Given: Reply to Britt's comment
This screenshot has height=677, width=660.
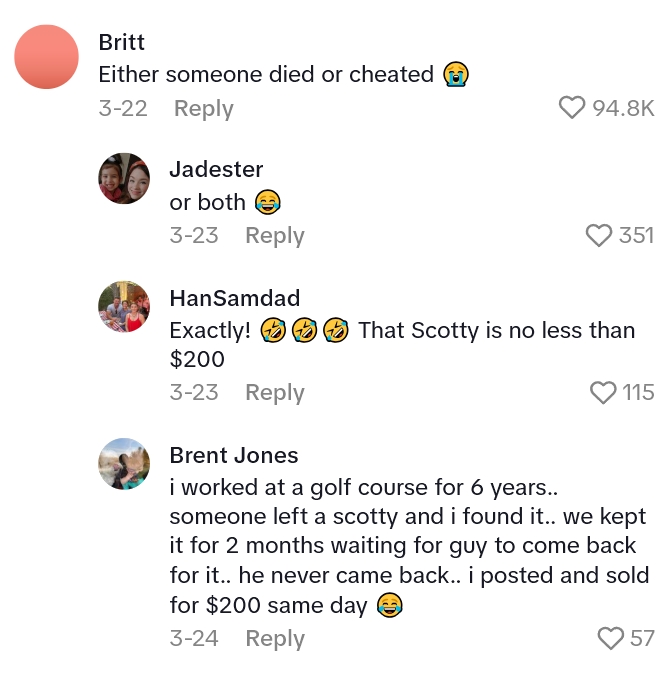Looking at the screenshot, I should (203, 108).
